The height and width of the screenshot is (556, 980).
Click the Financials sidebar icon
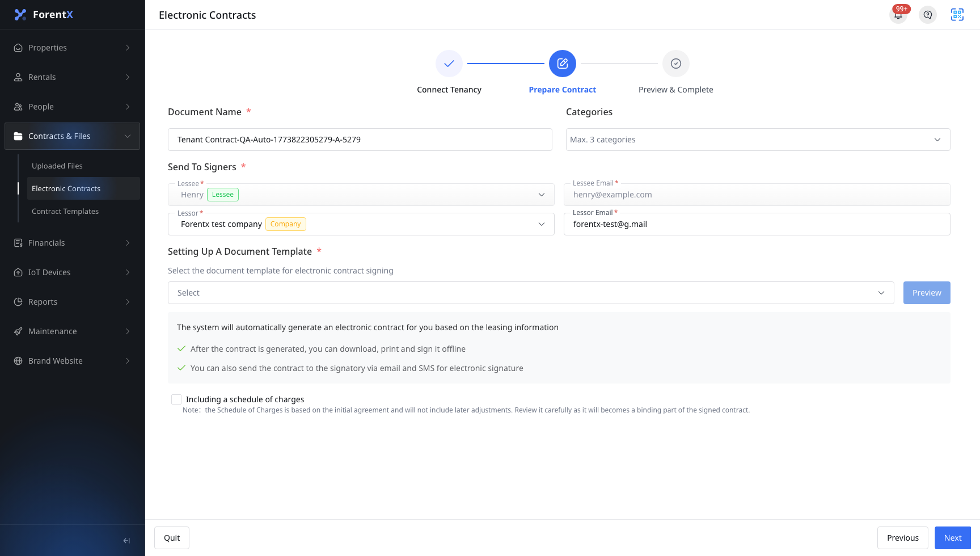coord(18,243)
